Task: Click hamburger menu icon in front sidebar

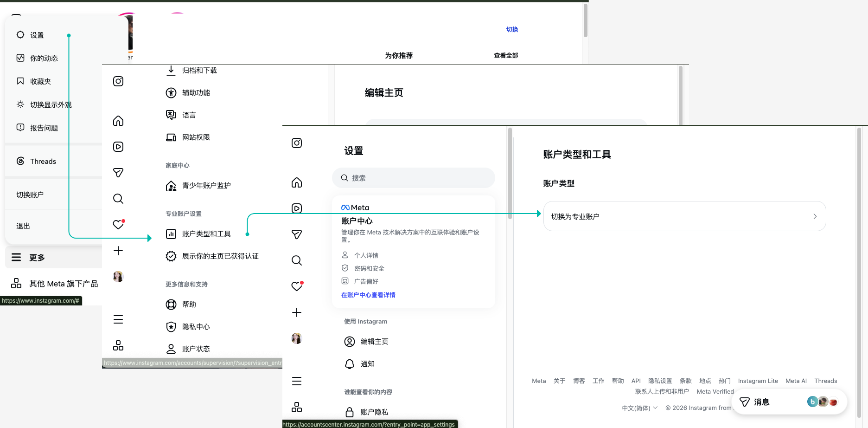Action: tap(297, 381)
